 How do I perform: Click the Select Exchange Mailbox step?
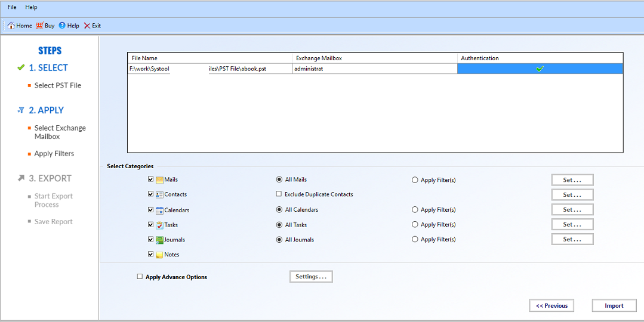click(60, 132)
